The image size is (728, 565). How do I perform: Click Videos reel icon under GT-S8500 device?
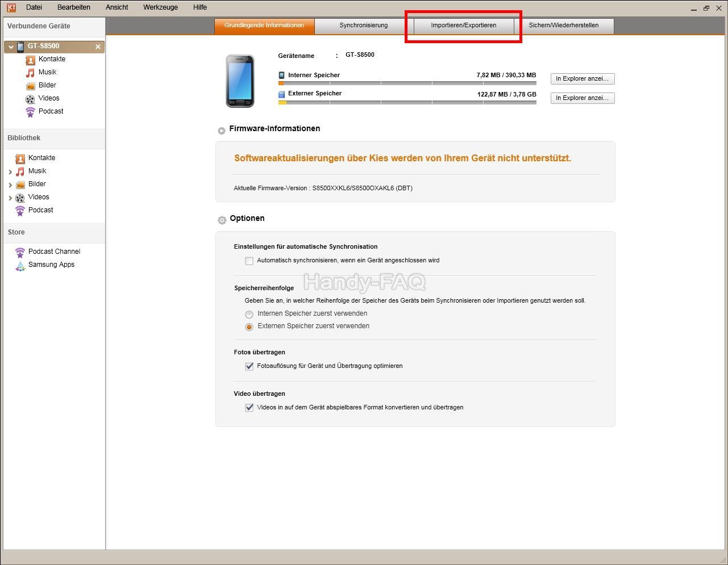click(30, 99)
